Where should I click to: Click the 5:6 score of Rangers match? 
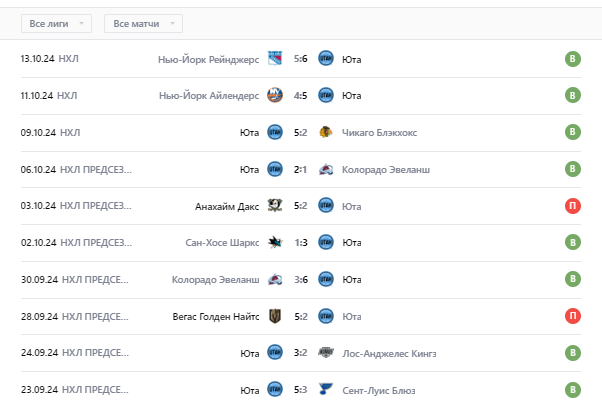click(x=300, y=59)
